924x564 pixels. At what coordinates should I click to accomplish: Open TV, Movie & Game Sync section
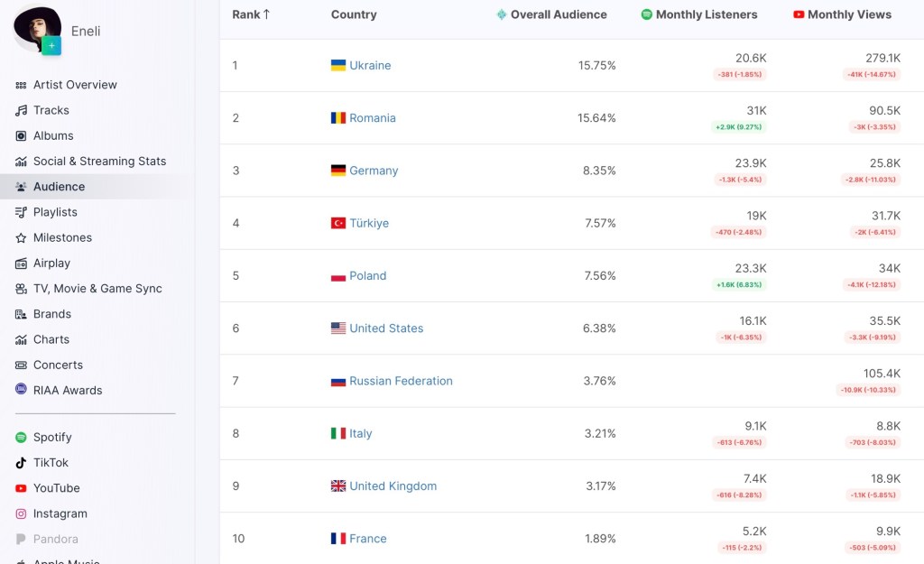[x=97, y=289]
